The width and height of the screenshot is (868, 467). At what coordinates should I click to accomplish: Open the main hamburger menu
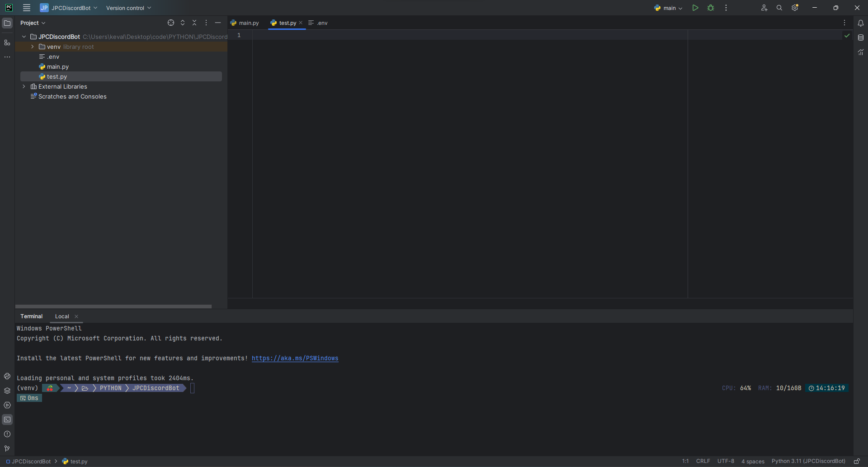[x=27, y=8]
